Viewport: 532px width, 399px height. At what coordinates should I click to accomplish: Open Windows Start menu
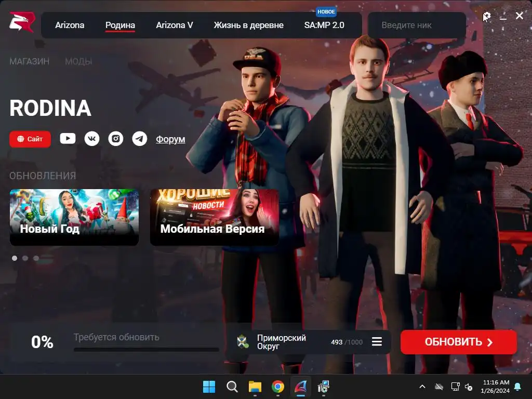pyautogui.click(x=209, y=387)
